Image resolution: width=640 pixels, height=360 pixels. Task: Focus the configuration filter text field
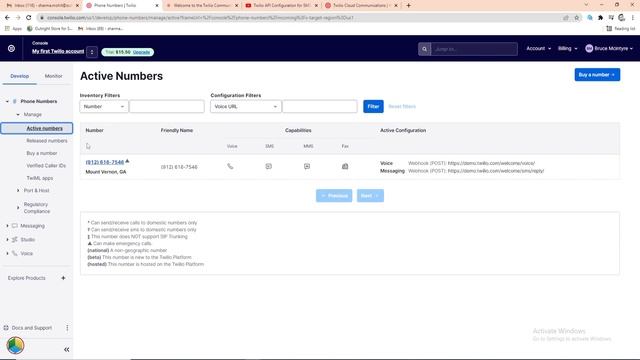point(320,107)
